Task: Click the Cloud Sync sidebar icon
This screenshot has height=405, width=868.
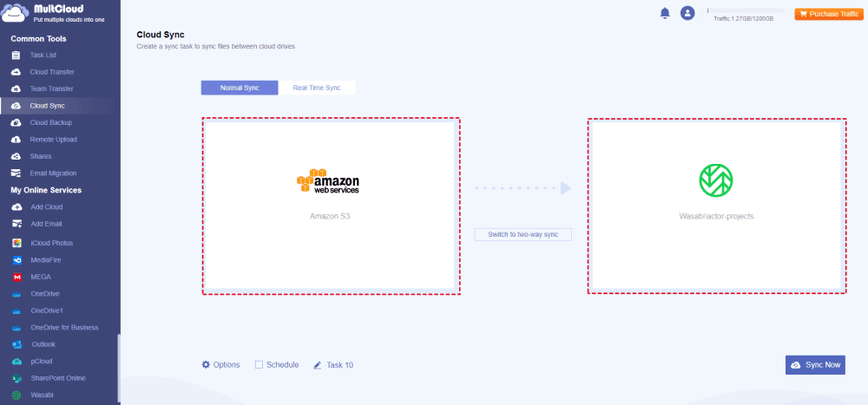Action: pos(16,106)
